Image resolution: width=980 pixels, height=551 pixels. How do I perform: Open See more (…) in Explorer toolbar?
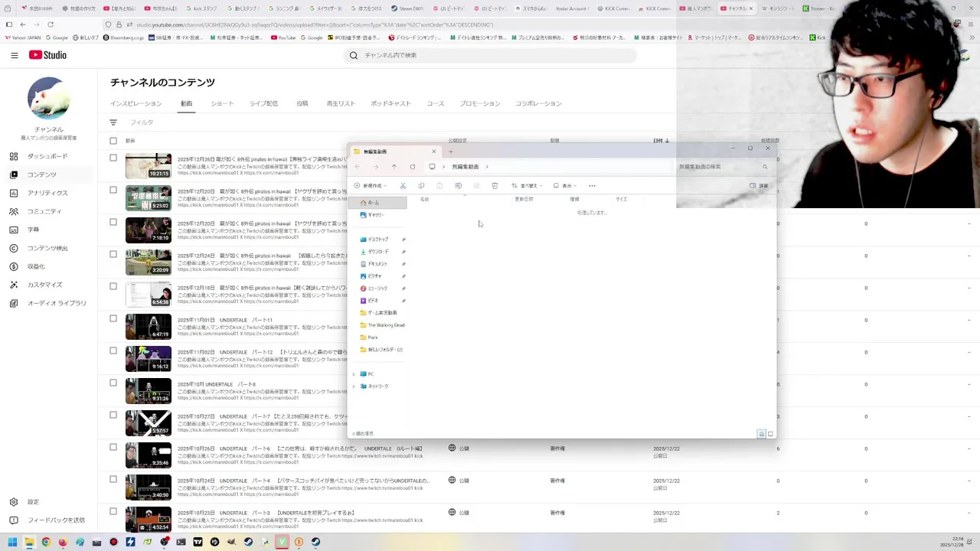point(592,186)
